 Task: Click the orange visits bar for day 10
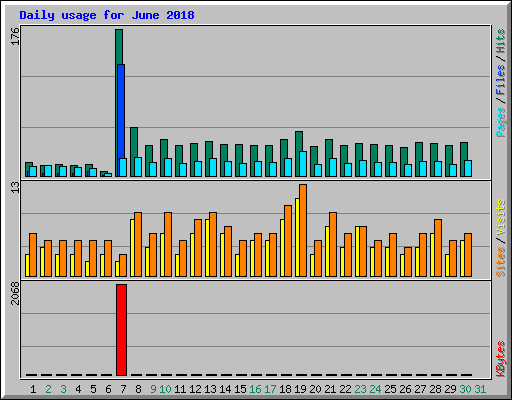tap(168, 244)
